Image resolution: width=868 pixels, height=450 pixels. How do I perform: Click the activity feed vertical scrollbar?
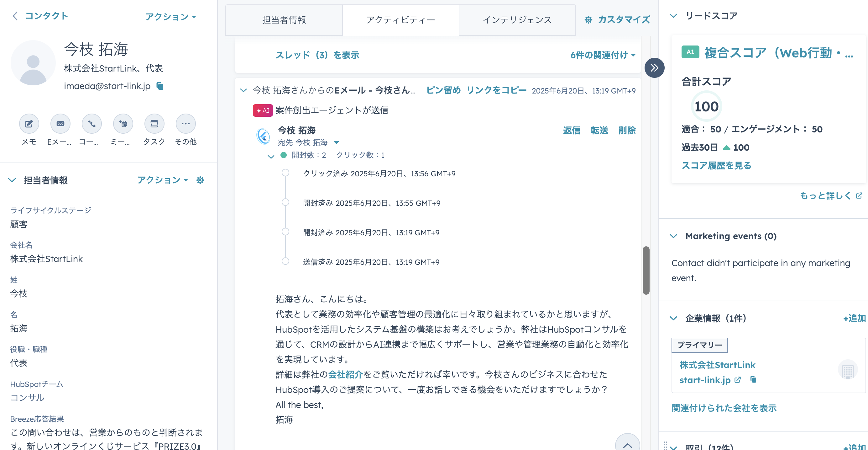coord(646,270)
